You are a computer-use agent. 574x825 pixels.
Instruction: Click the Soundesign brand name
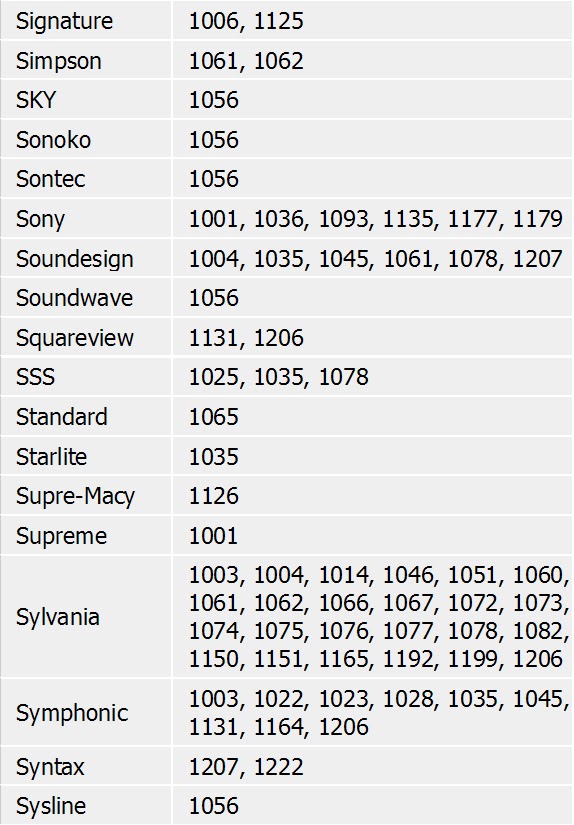(75, 258)
